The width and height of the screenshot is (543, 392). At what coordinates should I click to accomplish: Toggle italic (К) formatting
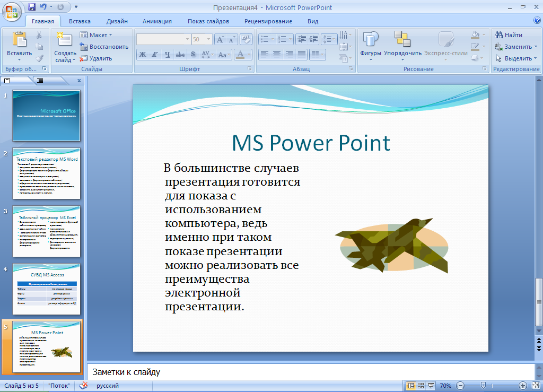pos(155,54)
